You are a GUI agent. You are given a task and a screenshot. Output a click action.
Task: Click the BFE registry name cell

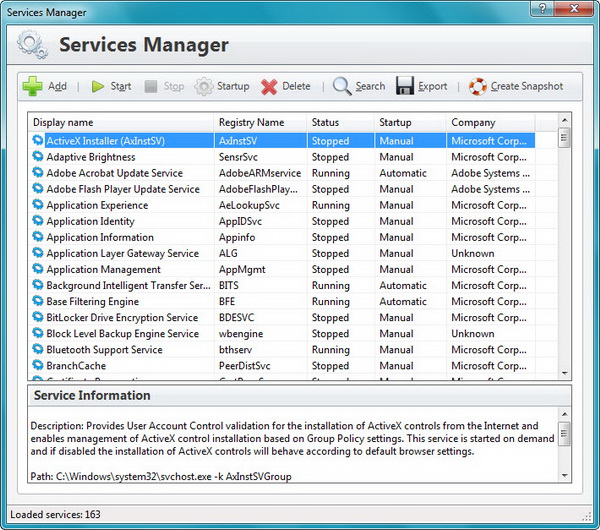coord(227,302)
